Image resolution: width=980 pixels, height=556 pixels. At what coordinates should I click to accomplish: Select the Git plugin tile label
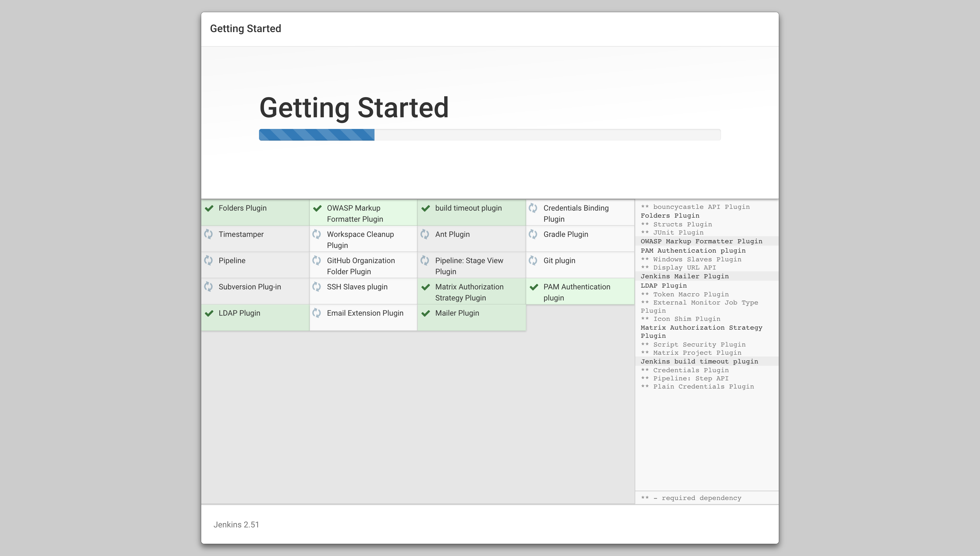[559, 261]
